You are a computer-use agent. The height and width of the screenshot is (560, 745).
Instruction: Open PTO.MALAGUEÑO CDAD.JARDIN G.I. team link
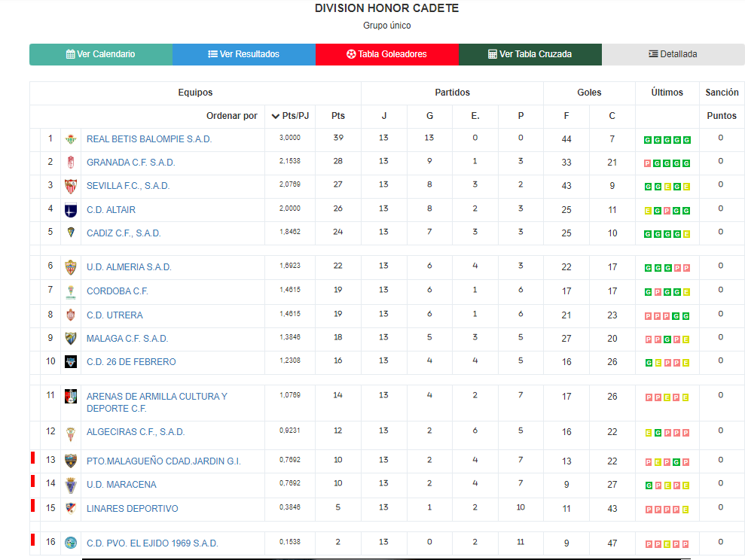[163, 461]
